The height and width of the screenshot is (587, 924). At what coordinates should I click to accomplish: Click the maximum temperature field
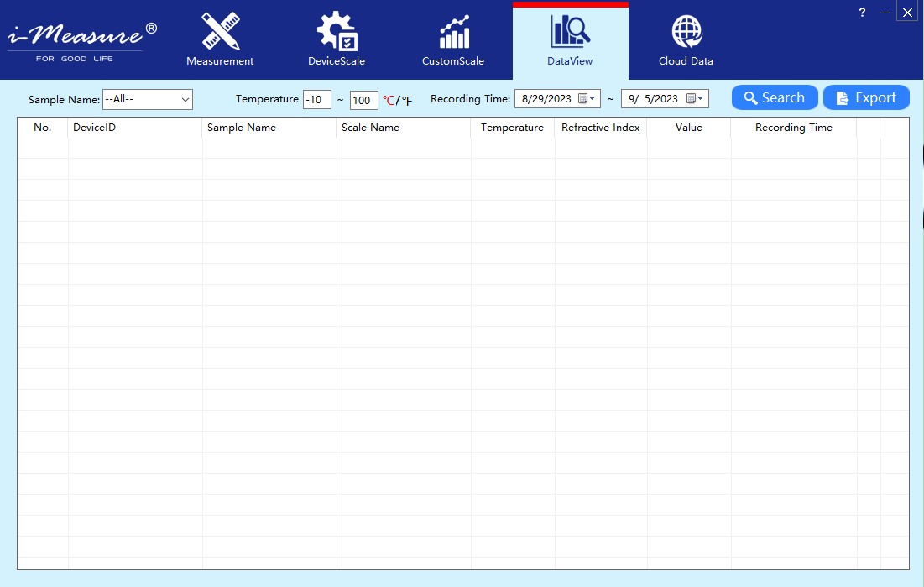pyautogui.click(x=363, y=100)
